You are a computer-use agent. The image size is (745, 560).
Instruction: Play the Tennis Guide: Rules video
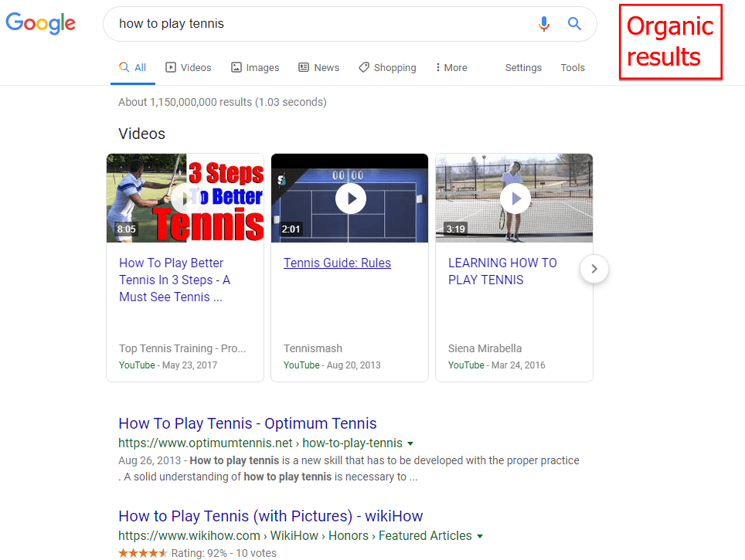[350, 198]
